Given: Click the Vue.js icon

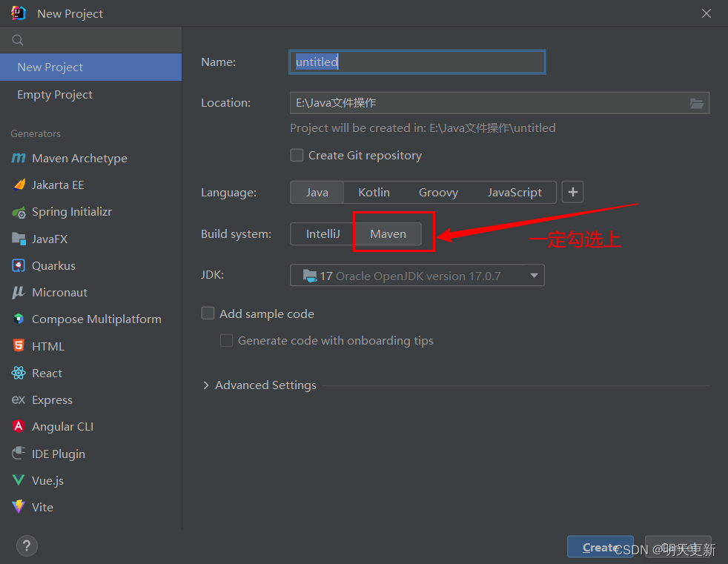Looking at the screenshot, I should (x=19, y=480).
